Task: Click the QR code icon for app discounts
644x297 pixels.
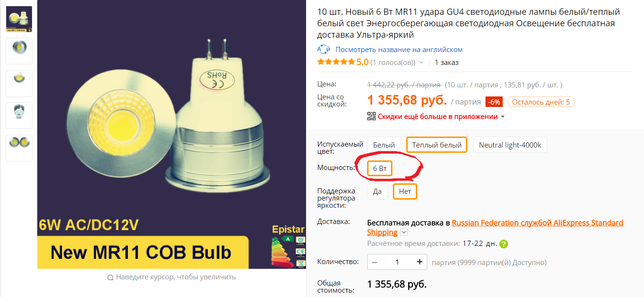Action: pos(371,116)
